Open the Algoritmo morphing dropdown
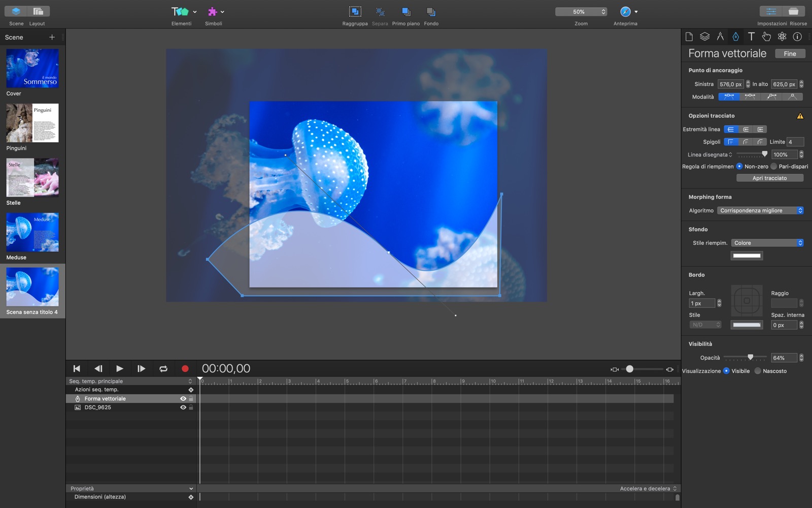The height and width of the screenshot is (508, 812). click(761, 210)
